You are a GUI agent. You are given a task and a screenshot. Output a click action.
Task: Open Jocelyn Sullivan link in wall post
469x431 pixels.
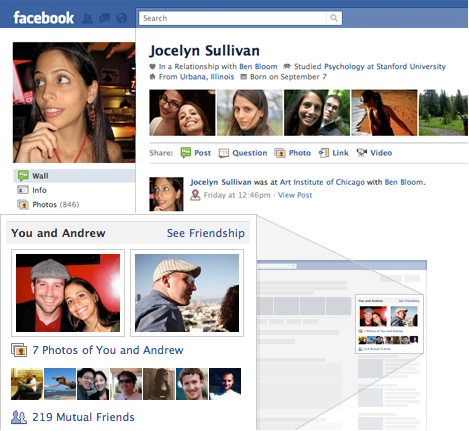[221, 182]
